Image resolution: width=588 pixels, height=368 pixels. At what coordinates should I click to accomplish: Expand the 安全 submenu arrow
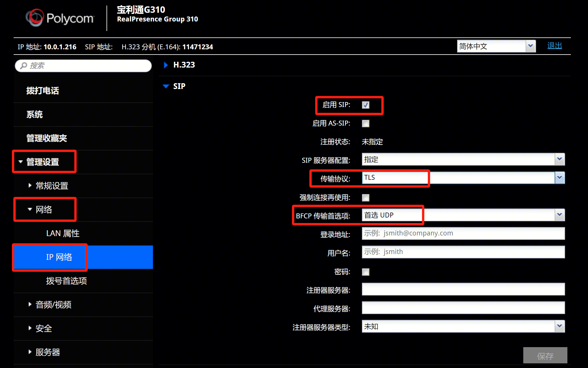point(30,328)
